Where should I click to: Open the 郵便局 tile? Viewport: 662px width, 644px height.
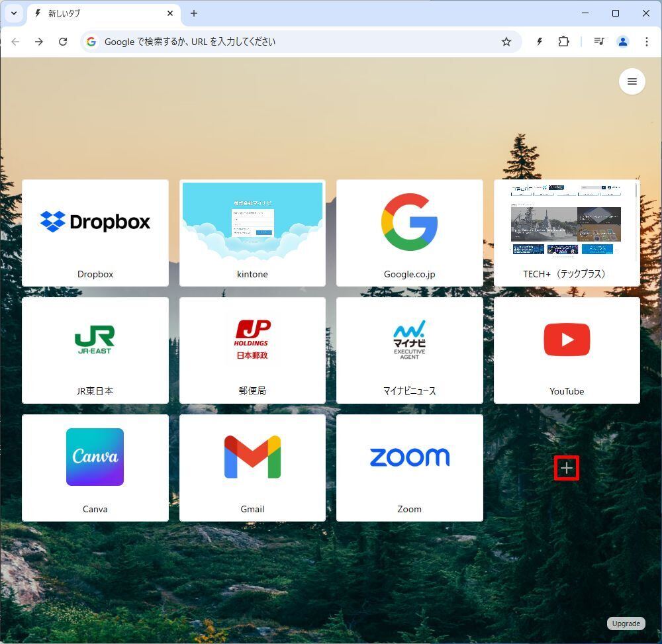click(252, 350)
